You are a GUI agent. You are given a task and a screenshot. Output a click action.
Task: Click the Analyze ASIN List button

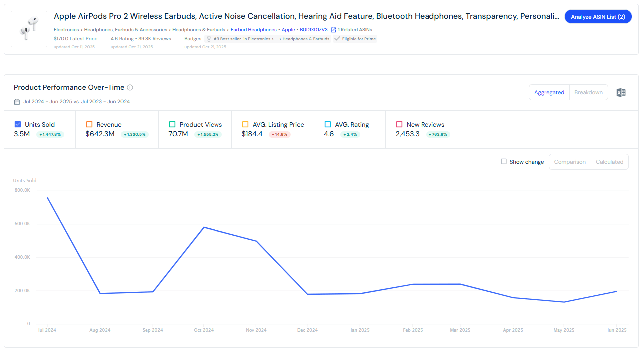click(x=598, y=16)
